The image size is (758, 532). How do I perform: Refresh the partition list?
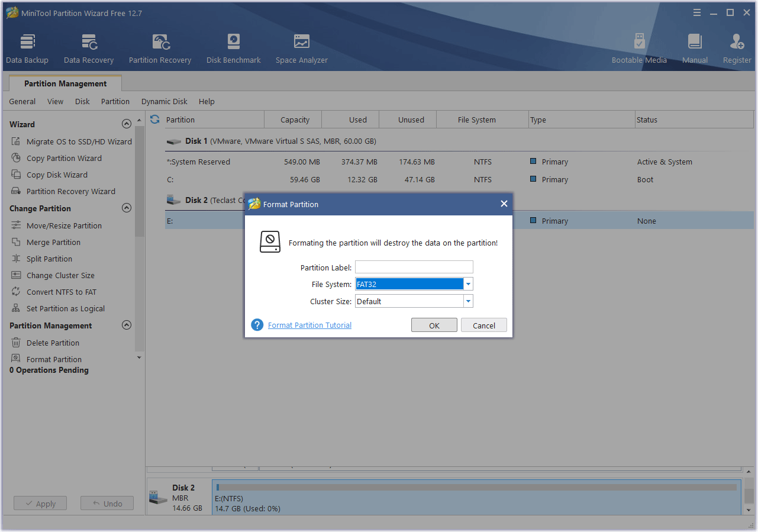point(155,120)
